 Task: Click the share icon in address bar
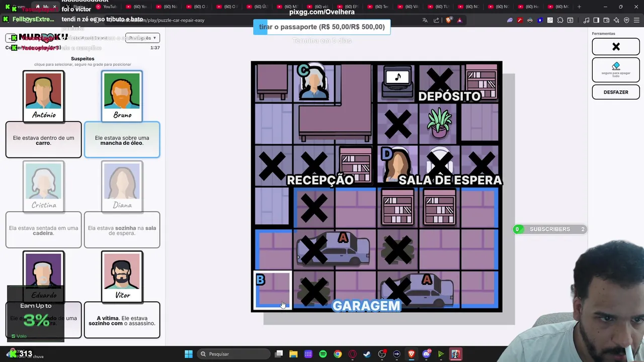click(x=436, y=20)
